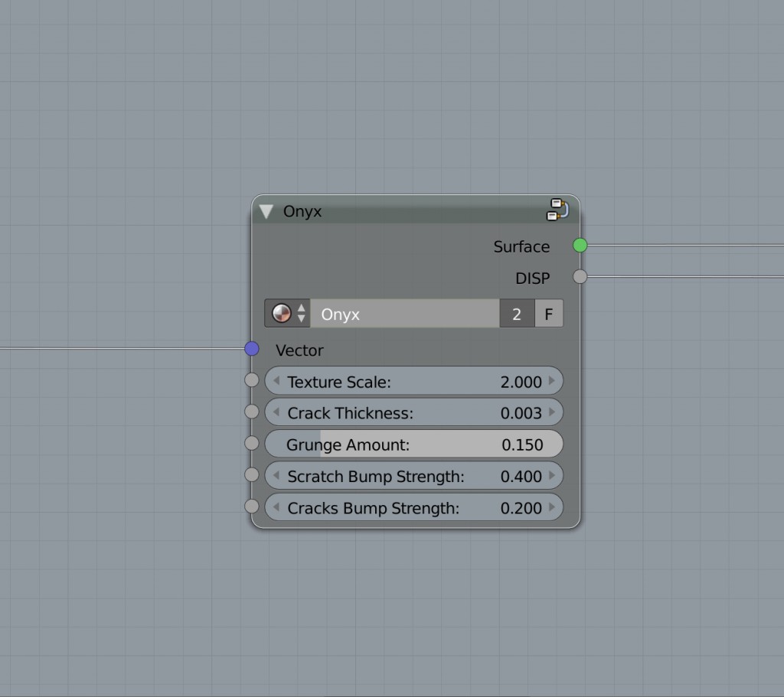Select the Grunge Amount value slider
Viewport: 784px width, 697px height.
pos(413,444)
